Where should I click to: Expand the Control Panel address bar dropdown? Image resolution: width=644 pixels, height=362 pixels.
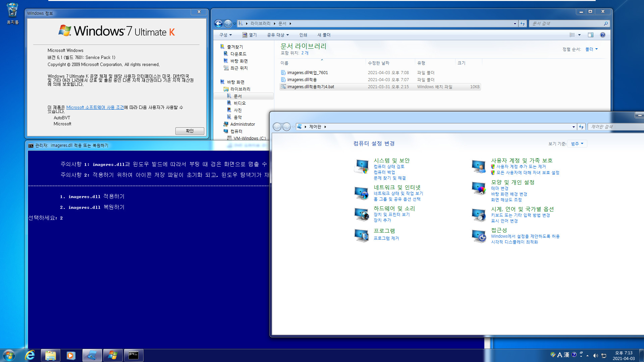[x=574, y=127]
